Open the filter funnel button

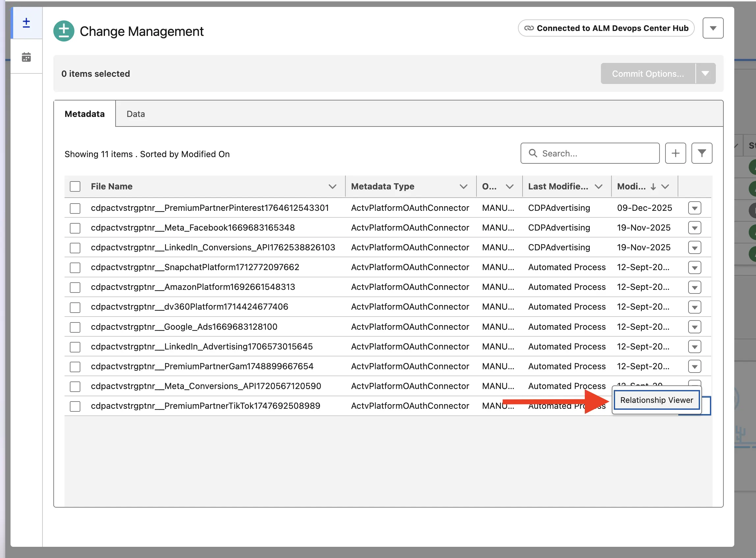(702, 153)
